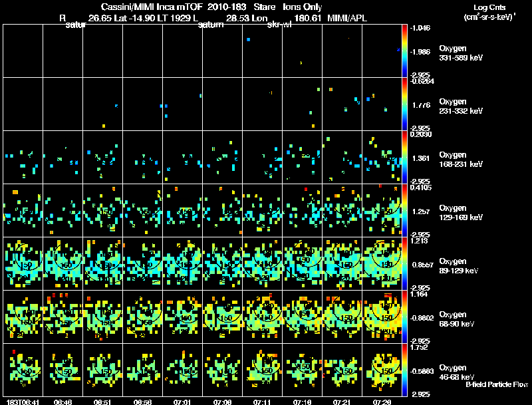532x405 pixels.
Task: Select the 07:11 image in the 68-90 keV row
Action: click(x=263, y=317)
